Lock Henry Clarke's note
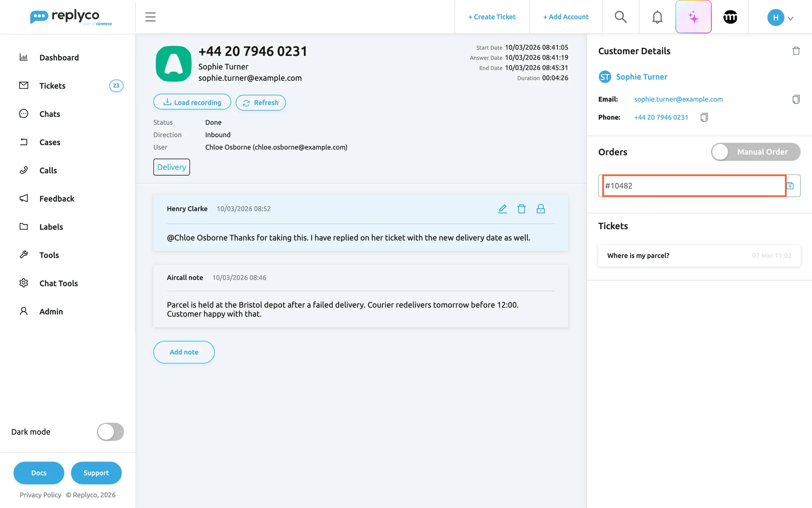 click(x=540, y=209)
